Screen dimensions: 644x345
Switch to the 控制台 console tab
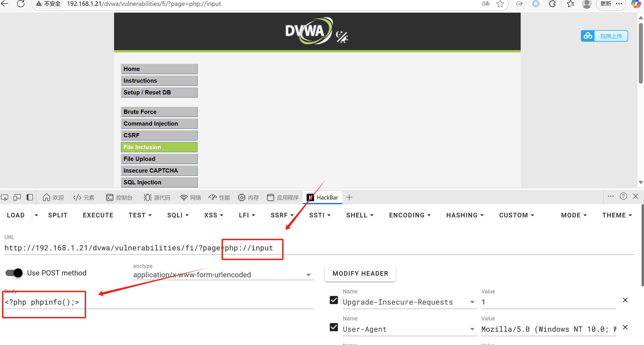[119, 197]
